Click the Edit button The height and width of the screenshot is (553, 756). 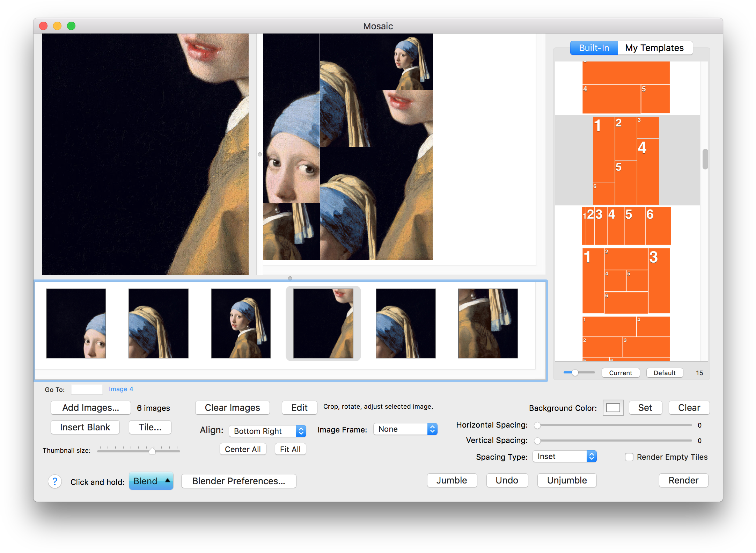[x=300, y=408]
